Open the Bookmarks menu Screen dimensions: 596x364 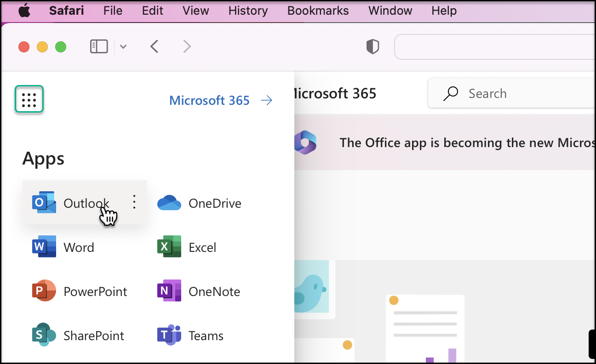tap(318, 11)
